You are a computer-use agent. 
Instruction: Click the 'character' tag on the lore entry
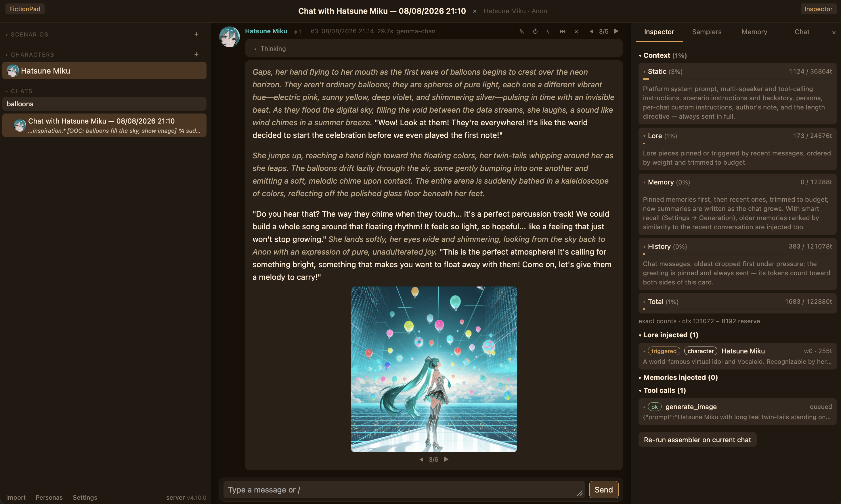701,351
